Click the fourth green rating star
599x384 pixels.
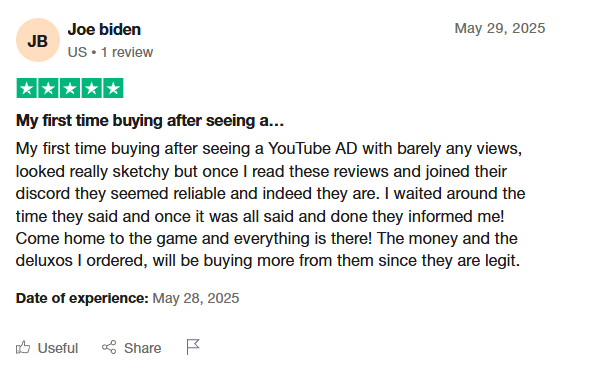92,88
